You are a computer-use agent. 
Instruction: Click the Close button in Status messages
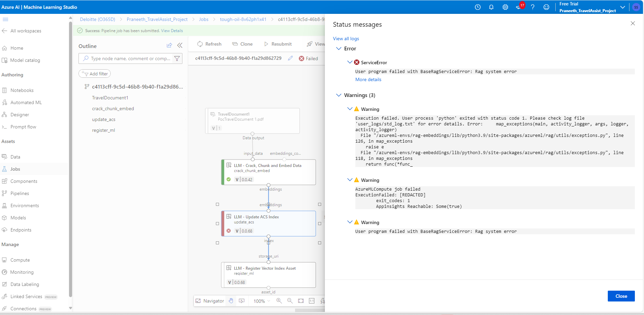pyautogui.click(x=621, y=296)
